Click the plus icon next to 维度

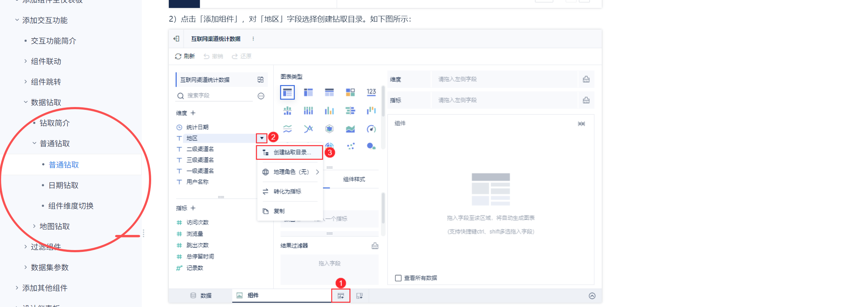pos(193,113)
